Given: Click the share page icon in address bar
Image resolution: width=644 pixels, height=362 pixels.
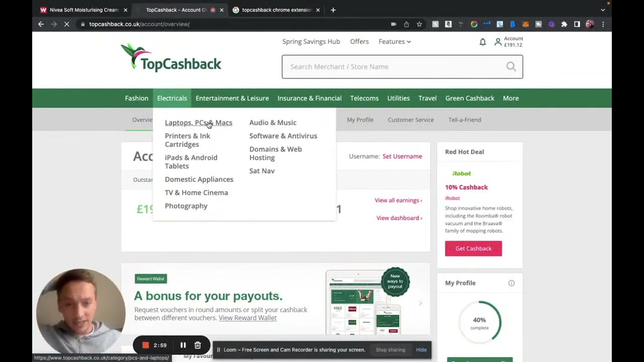Looking at the screenshot, I should (x=406, y=24).
